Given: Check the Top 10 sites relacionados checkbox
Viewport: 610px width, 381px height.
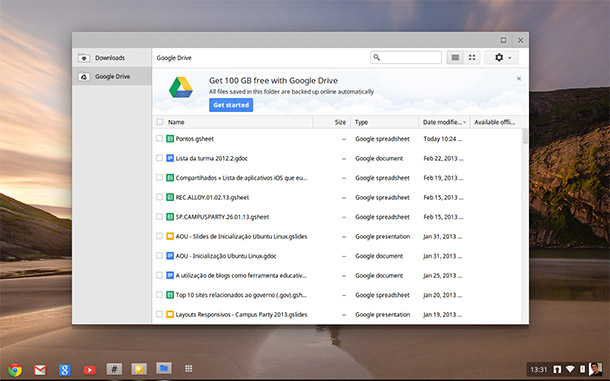Looking at the screenshot, I should point(159,295).
